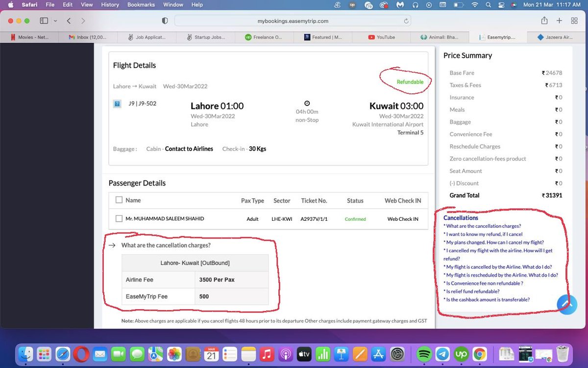This screenshot has width=588, height=368.
Task: Launch FaceTime from the Dock
Action: [x=118, y=353]
